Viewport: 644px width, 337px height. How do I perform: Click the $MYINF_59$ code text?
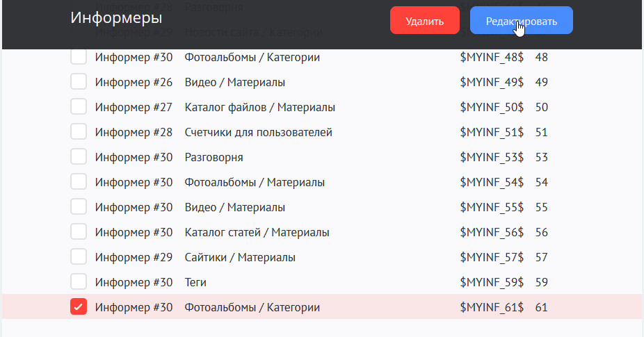click(492, 282)
